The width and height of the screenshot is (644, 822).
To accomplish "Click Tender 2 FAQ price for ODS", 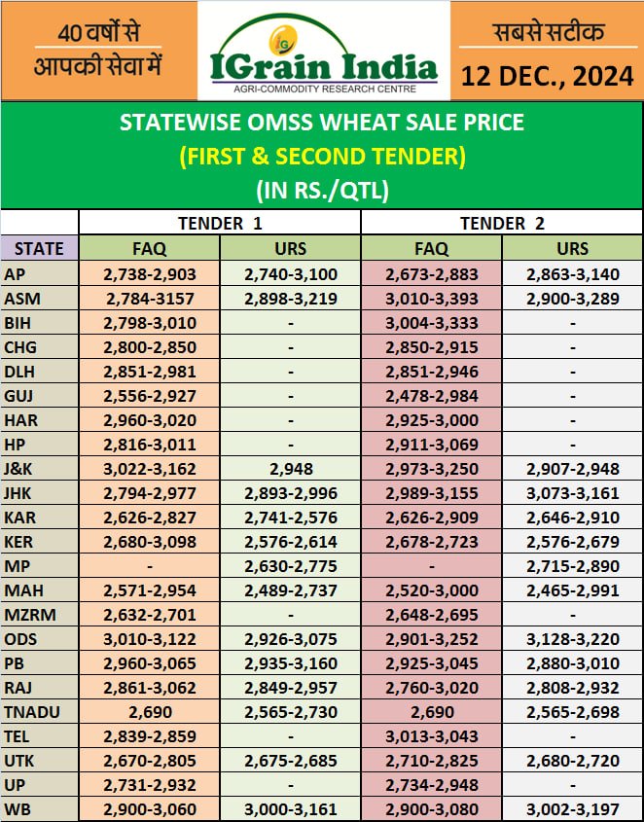I will (x=431, y=662).
